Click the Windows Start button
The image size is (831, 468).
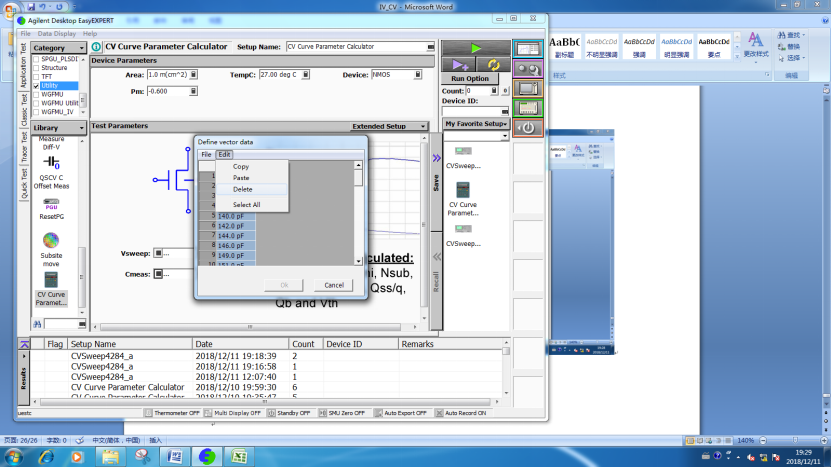click(13, 456)
